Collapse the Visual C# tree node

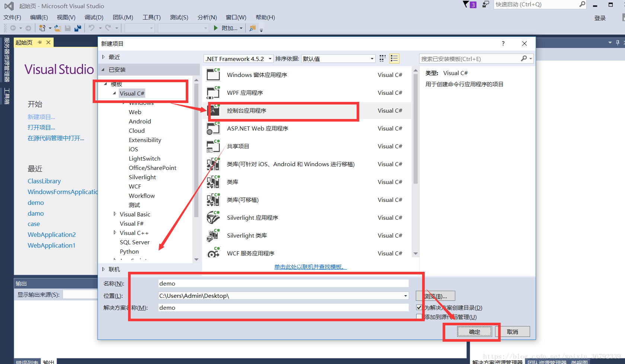(x=115, y=93)
